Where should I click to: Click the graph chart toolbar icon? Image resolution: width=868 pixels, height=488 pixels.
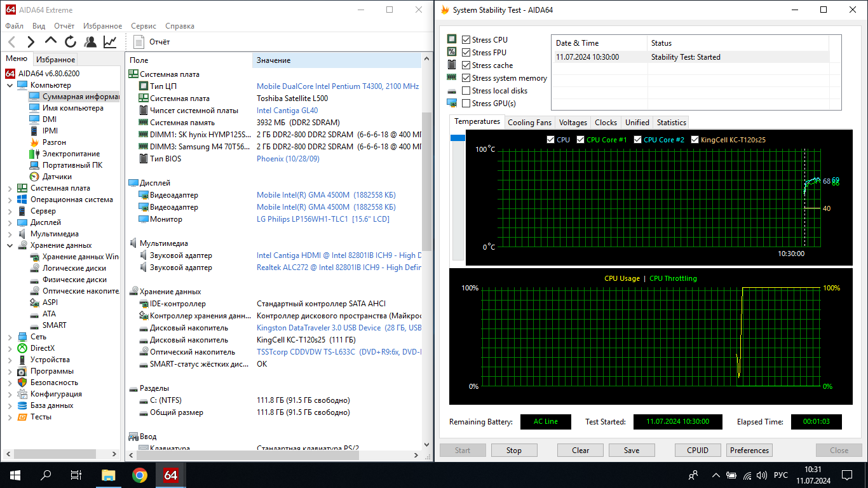point(110,42)
